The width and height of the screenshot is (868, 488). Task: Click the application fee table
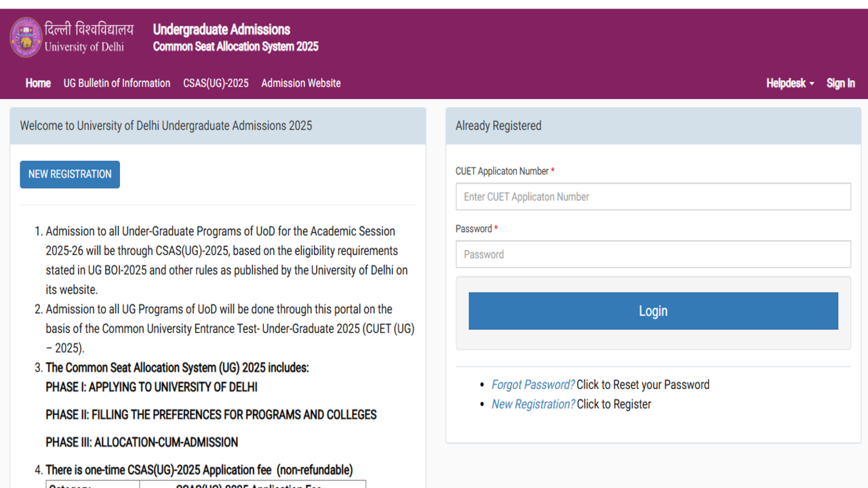click(206, 484)
